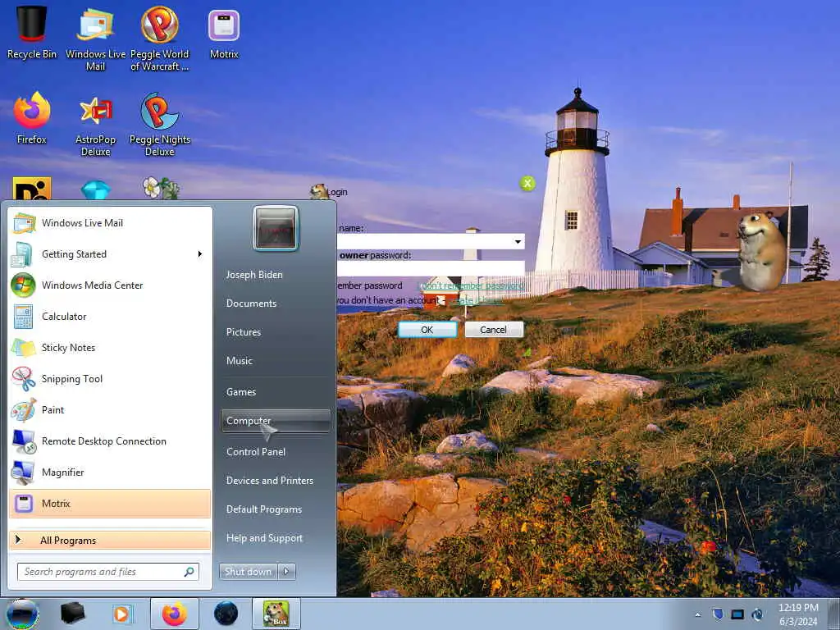The height and width of the screenshot is (630, 840).
Task: Open Sticky Notes from Start menu
Action: pos(111,348)
